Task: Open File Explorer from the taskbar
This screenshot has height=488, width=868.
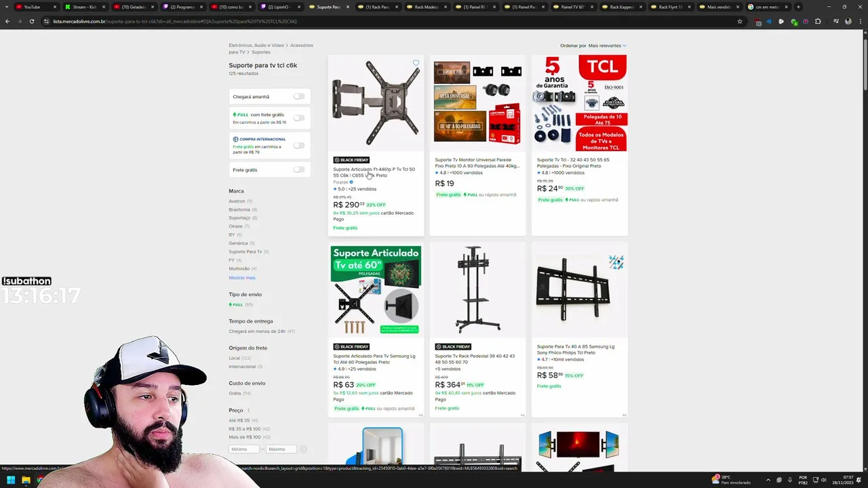Action: click(26, 481)
